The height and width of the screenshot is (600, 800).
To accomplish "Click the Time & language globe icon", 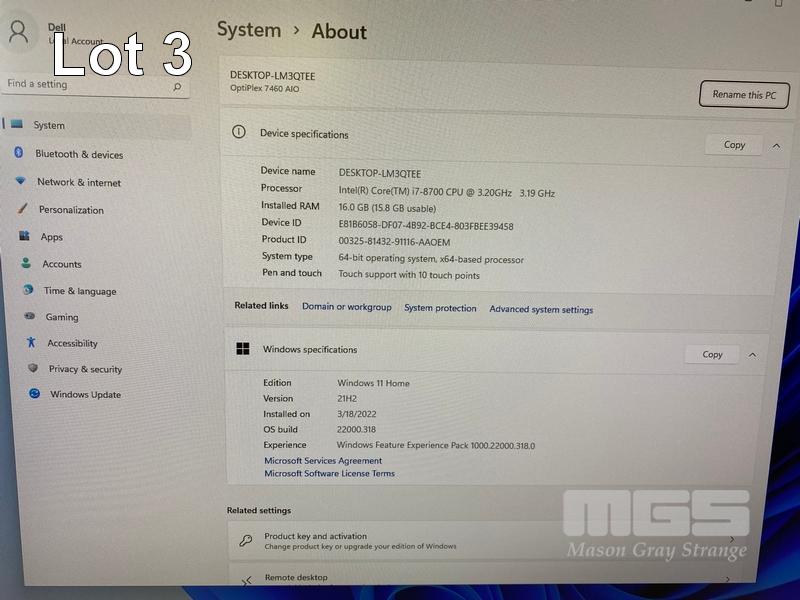I will pyautogui.click(x=28, y=290).
